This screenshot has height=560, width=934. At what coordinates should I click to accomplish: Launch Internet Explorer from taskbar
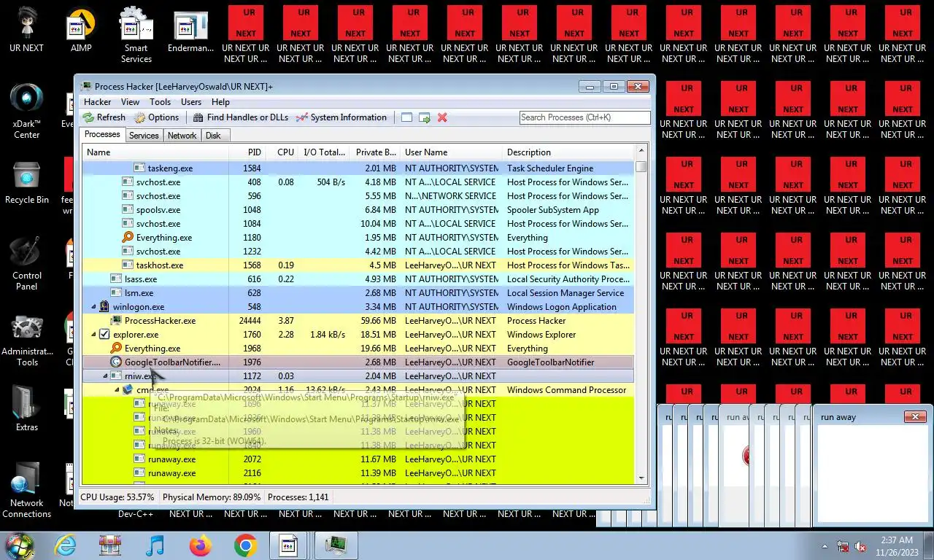(66, 545)
